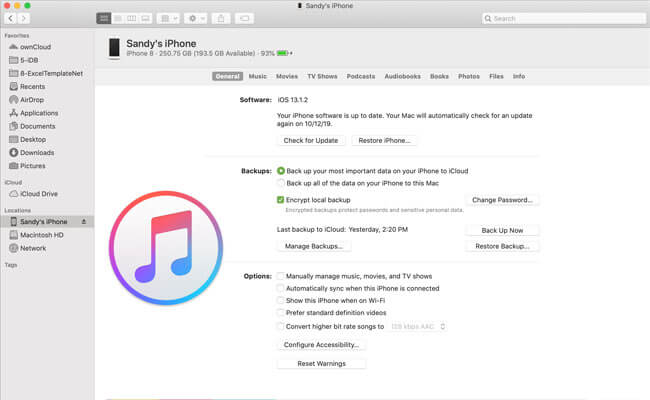This screenshot has width=650, height=400.
Task: Switch to gallery view in toolbar
Action: 145,18
